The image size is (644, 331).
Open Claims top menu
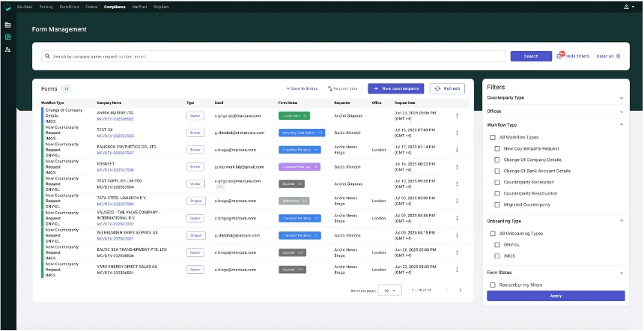[x=91, y=7]
